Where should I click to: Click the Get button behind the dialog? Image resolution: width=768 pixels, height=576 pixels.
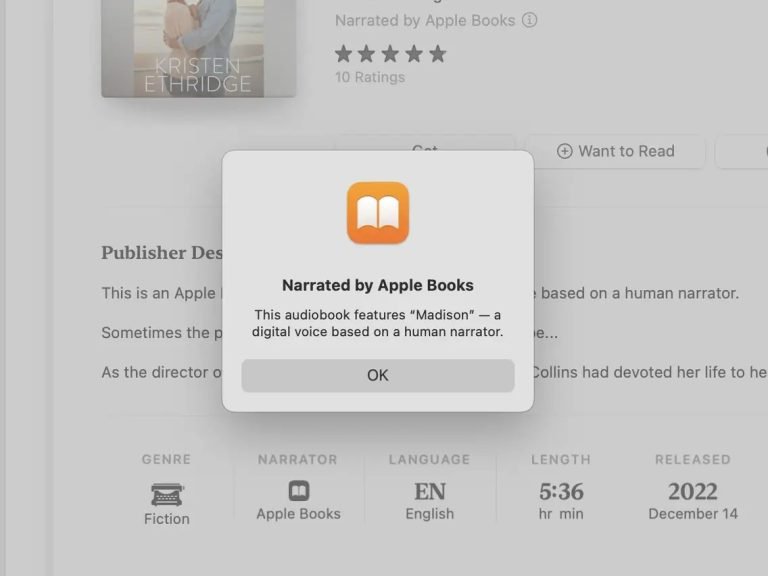point(425,143)
